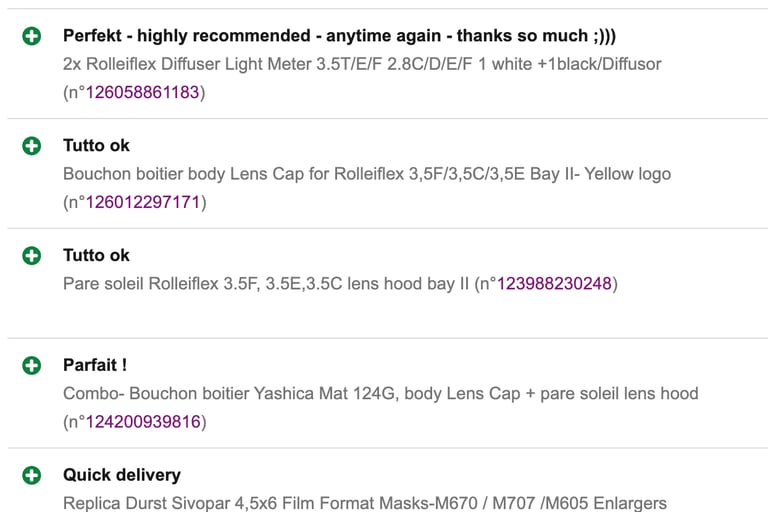The image size is (768, 512).
Task: Click the positive icon next to first 'Tutto ok'
Action: [32, 146]
